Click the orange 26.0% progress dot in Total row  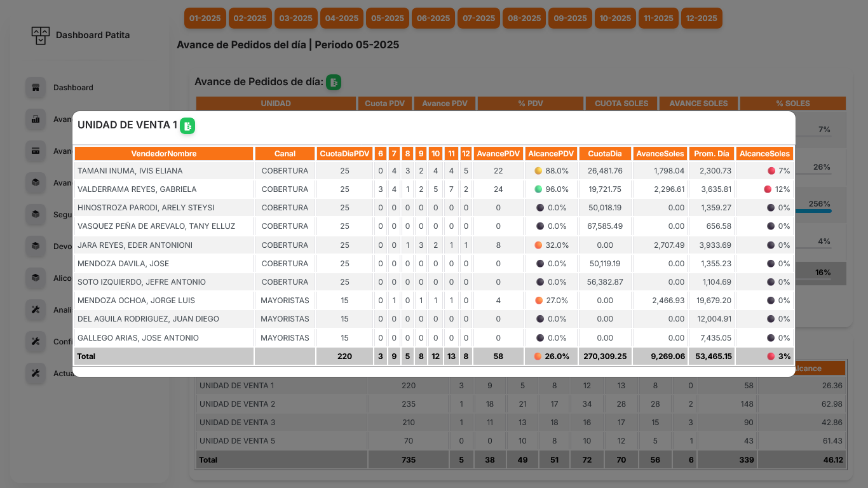tap(538, 356)
